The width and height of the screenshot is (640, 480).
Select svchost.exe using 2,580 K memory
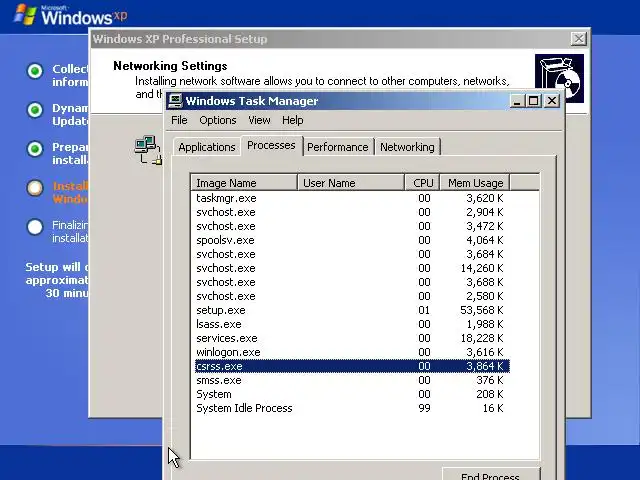pyautogui.click(x=352, y=296)
